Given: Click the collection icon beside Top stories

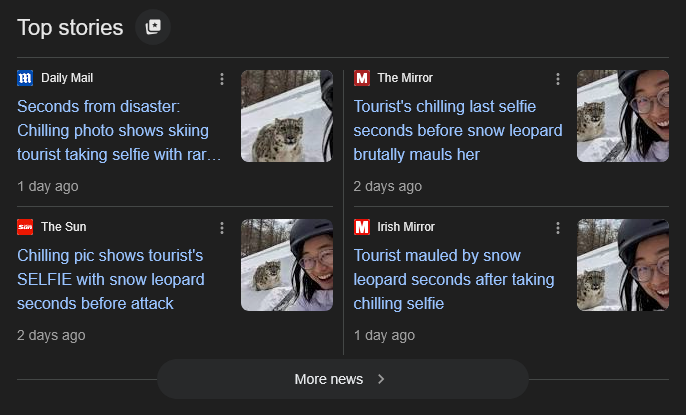Looking at the screenshot, I should click(x=153, y=27).
